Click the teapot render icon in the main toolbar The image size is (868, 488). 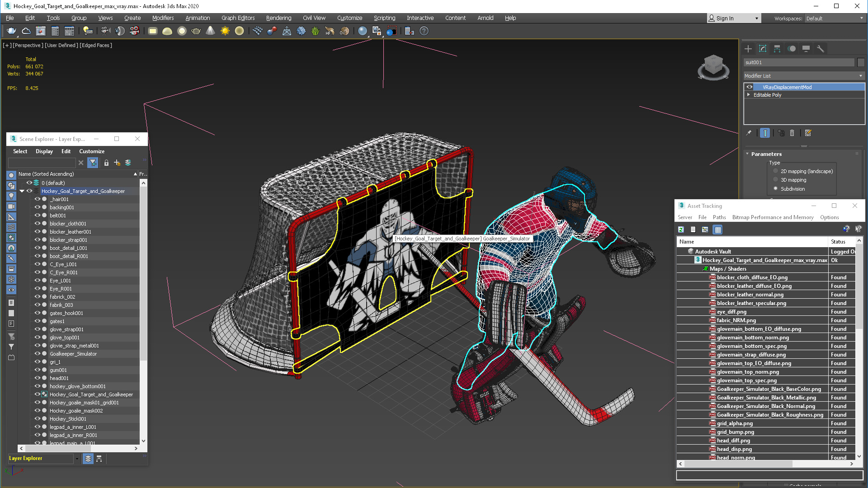pos(11,31)
